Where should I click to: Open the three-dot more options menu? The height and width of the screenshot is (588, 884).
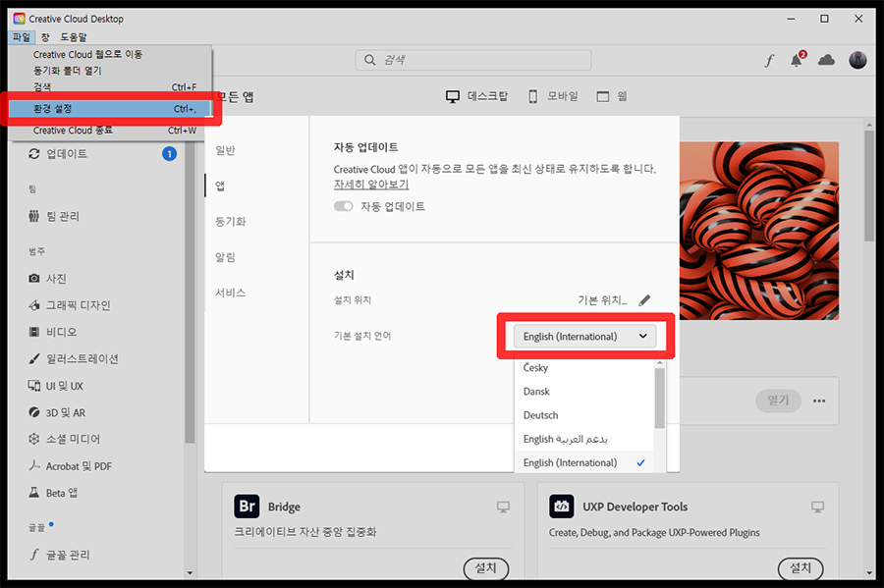(x=819, y=401)
